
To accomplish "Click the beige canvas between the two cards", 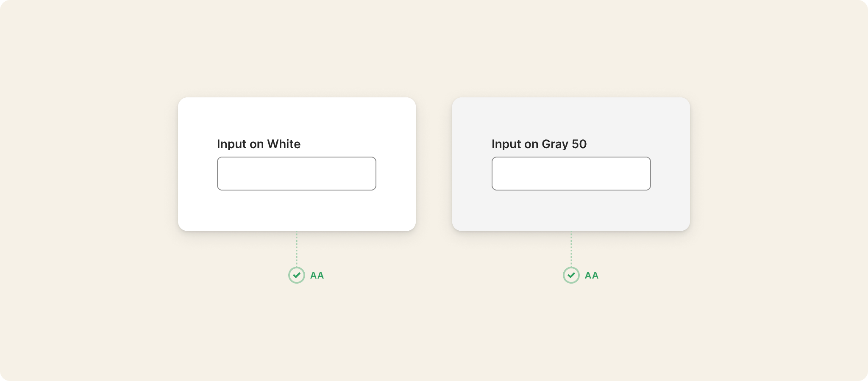I will point(434,164).
